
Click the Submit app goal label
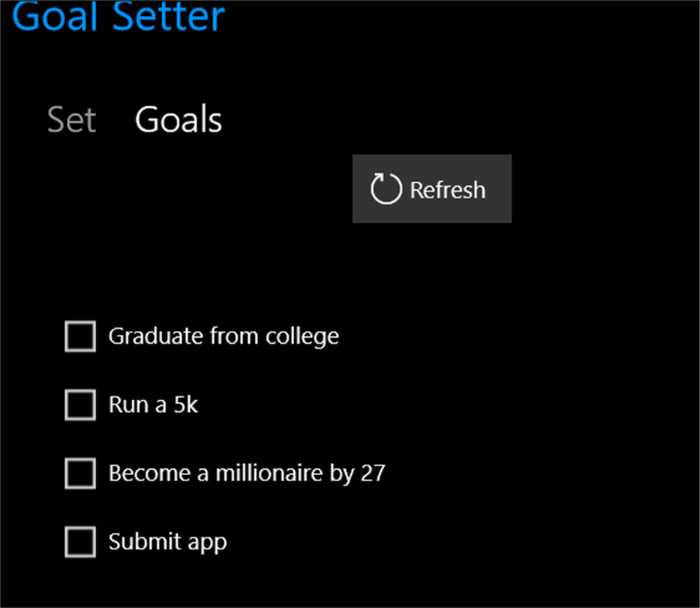167,542
